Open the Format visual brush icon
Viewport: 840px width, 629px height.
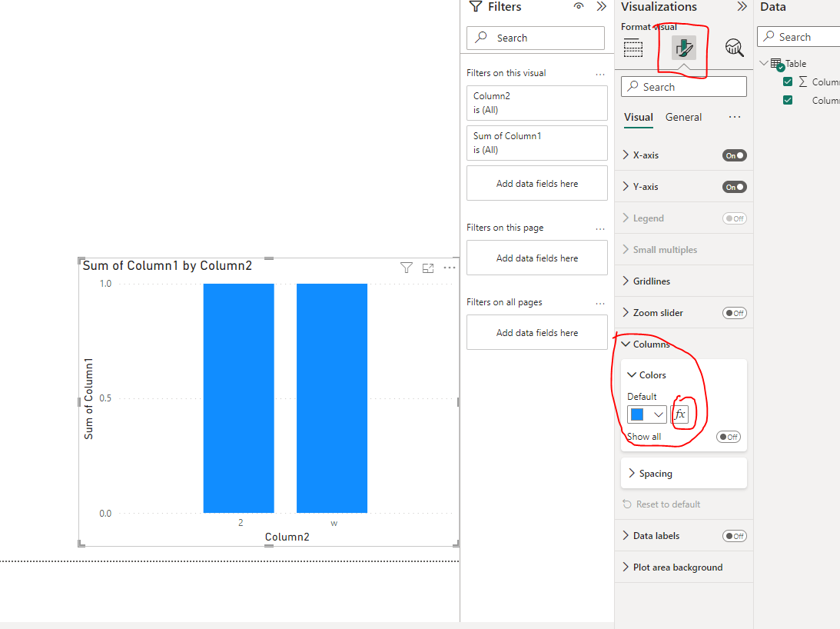(x=683, y=48)
